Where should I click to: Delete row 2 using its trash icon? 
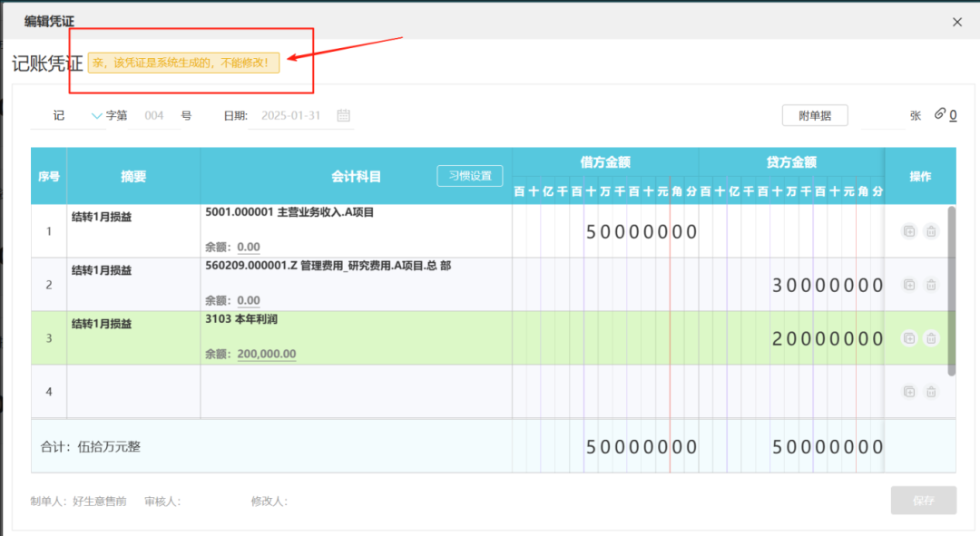[931, 284]
